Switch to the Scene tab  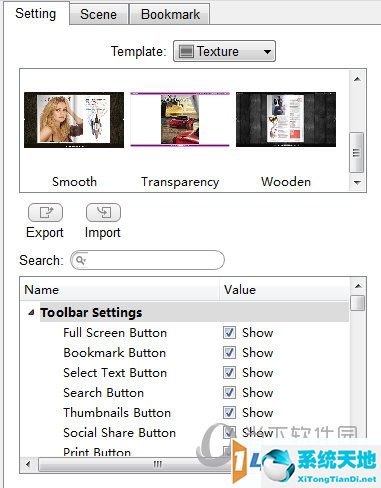(x=98, y=14)
